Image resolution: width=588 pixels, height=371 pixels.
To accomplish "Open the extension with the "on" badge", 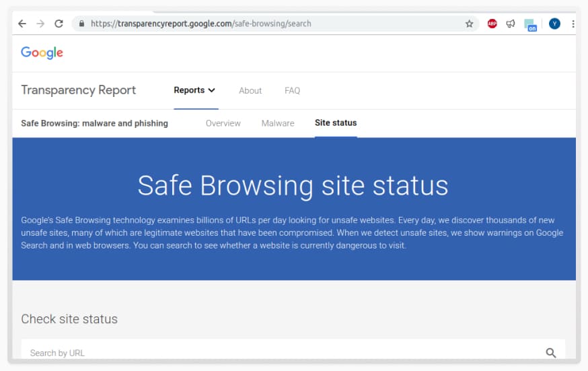I will click(531, 25).
